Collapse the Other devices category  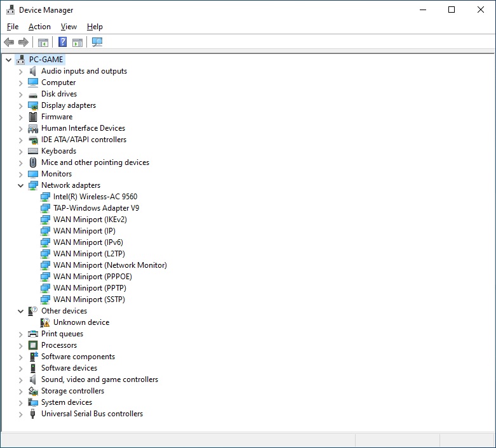pos(20,312)
